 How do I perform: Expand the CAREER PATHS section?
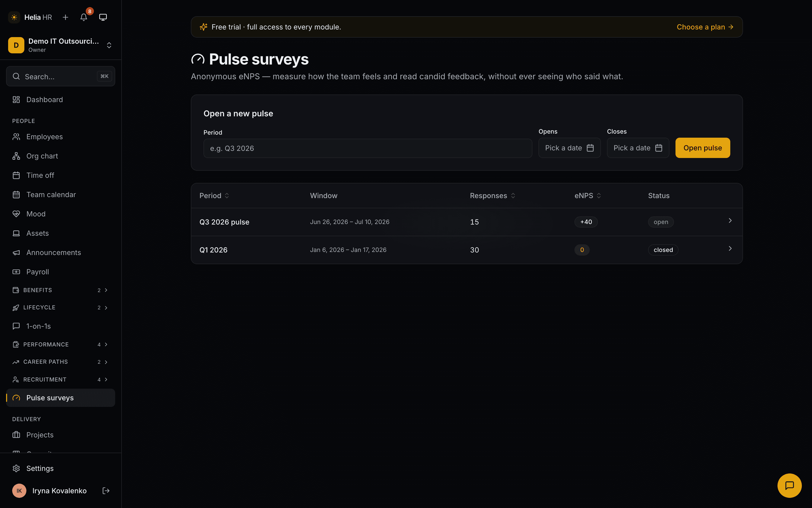pos(60,362)
